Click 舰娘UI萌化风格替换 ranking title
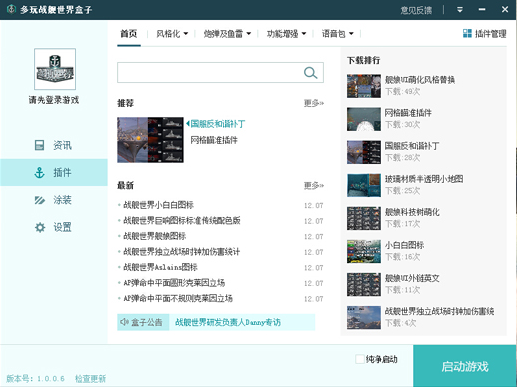 420,80
